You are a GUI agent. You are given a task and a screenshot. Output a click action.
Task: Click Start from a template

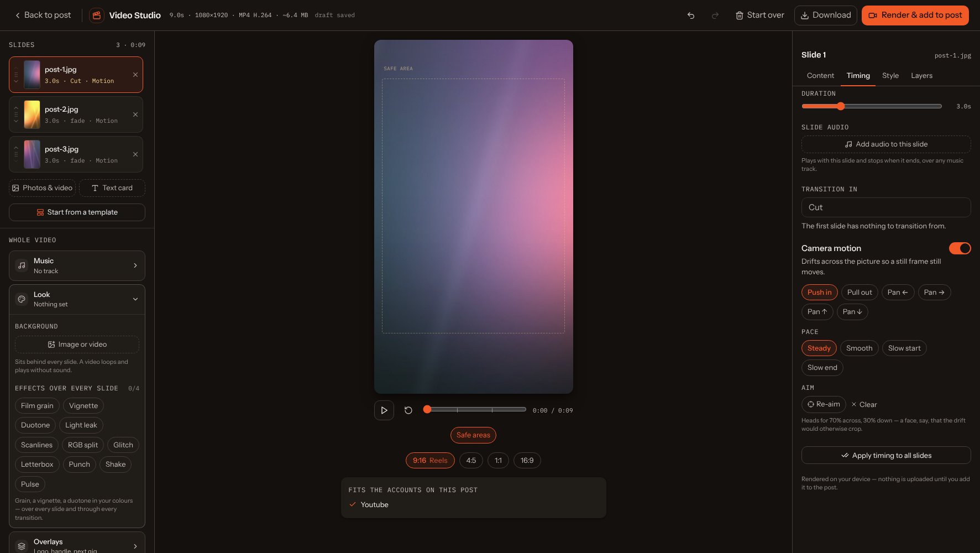click(x=77, y=212)
